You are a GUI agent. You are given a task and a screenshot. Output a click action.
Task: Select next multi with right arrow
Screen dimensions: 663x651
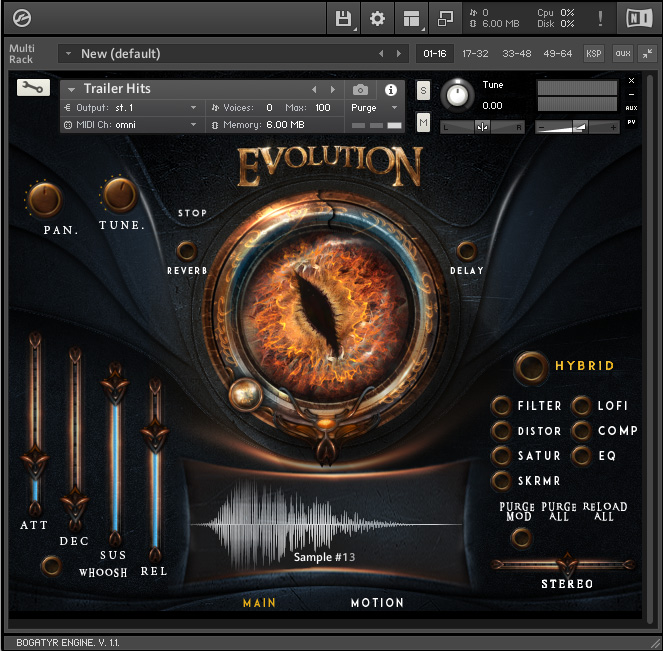click(399, 54)
